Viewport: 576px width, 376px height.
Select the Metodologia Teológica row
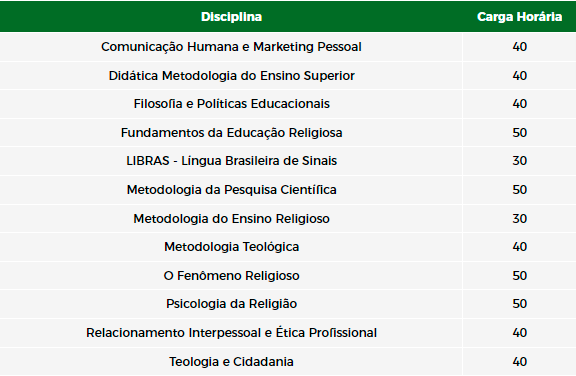pyautogui.click(x=288, y=247)
